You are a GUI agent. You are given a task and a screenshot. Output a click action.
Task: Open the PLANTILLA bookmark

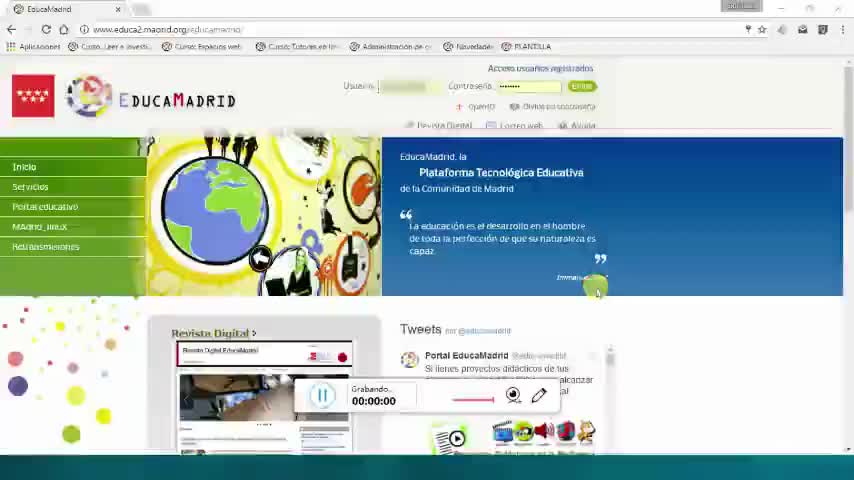point(526,47)
